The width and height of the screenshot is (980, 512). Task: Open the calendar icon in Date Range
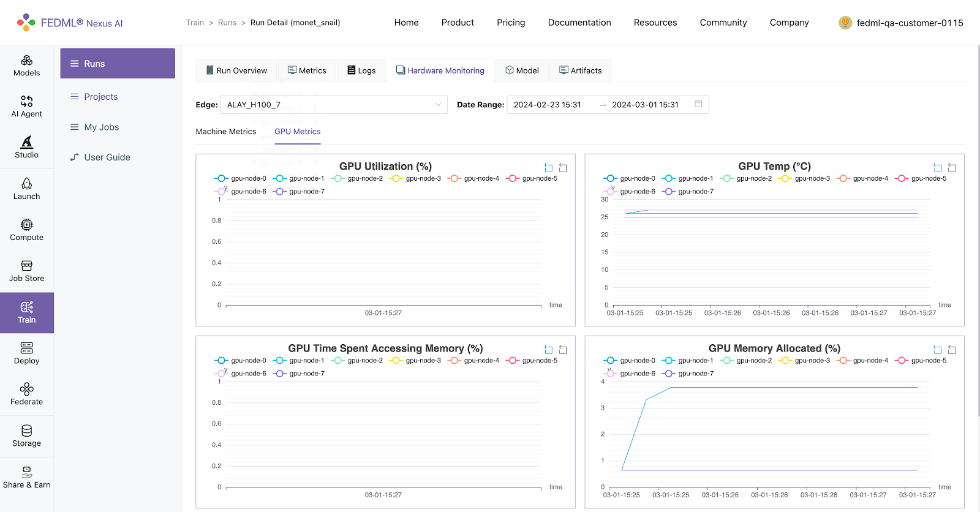698,104
